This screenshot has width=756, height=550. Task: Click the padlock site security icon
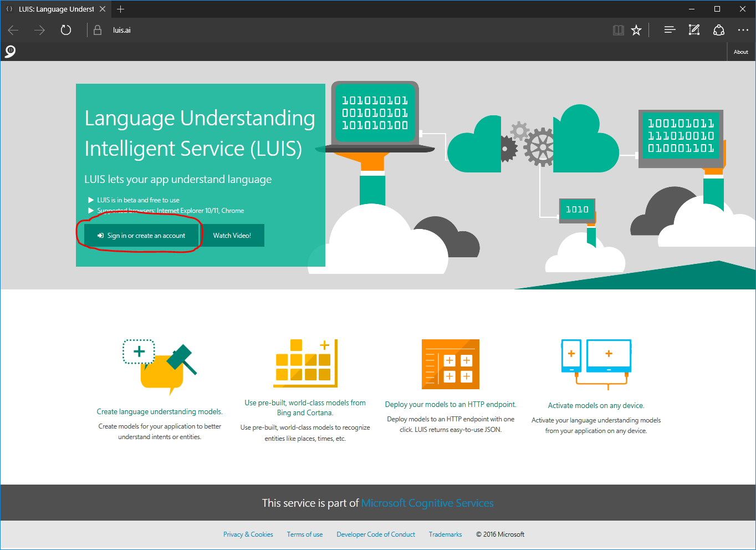coord(98,30)
